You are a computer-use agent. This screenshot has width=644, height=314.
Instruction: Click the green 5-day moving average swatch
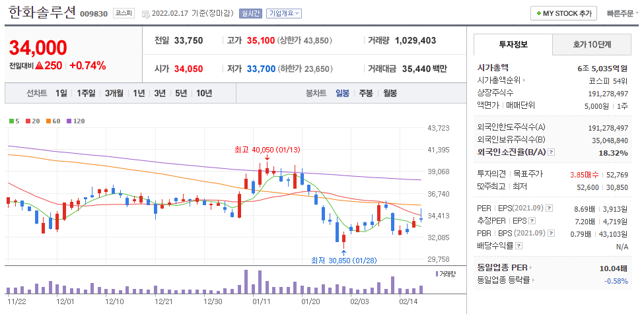point(13,121)
